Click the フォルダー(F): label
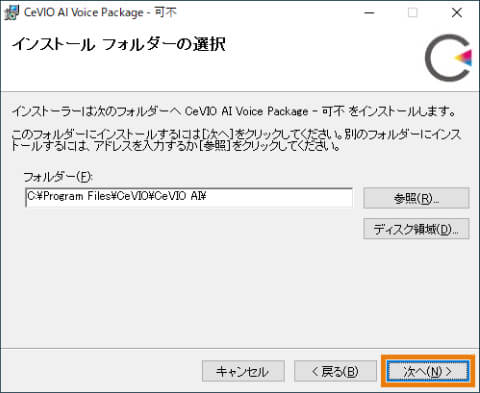The image size is (480, 393). coord(58,177)
